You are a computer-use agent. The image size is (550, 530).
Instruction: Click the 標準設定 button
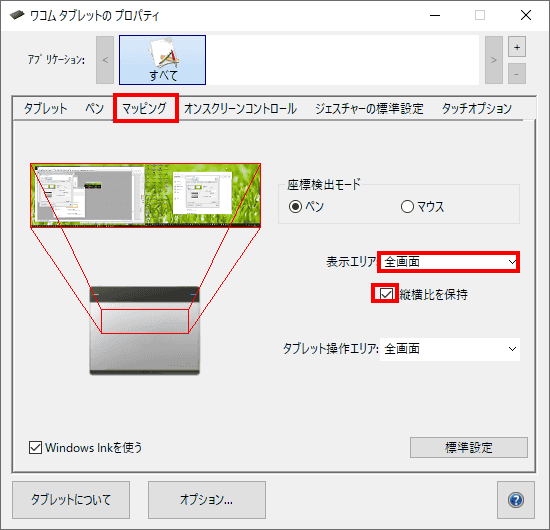[469, 447]
